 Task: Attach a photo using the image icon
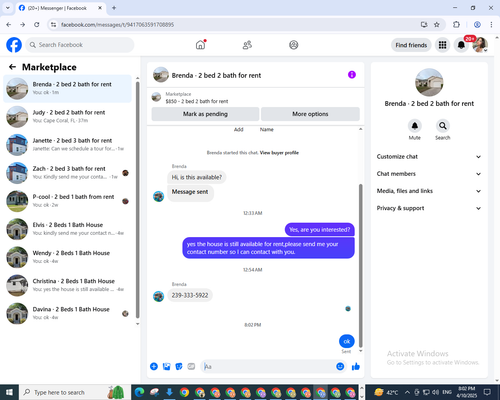pos(166,367)
